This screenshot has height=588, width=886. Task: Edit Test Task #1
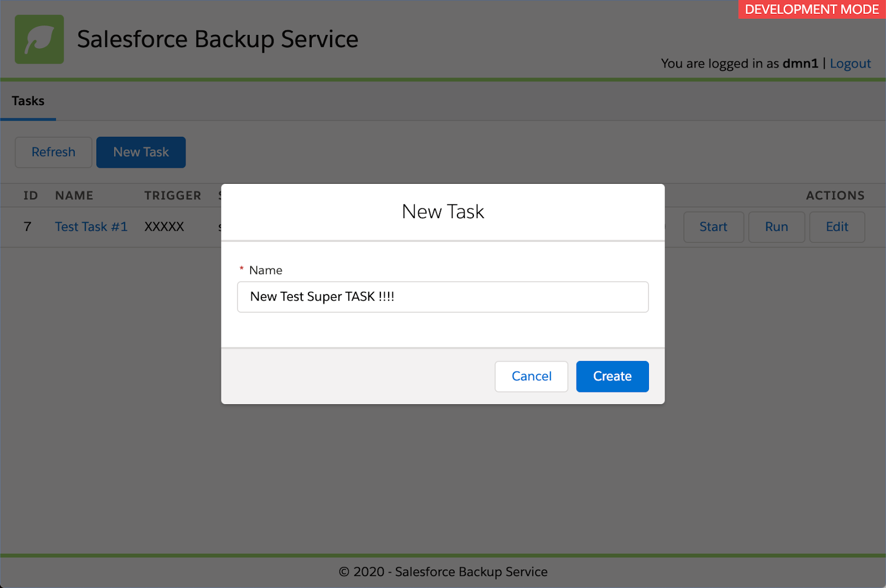coord(837,227)
